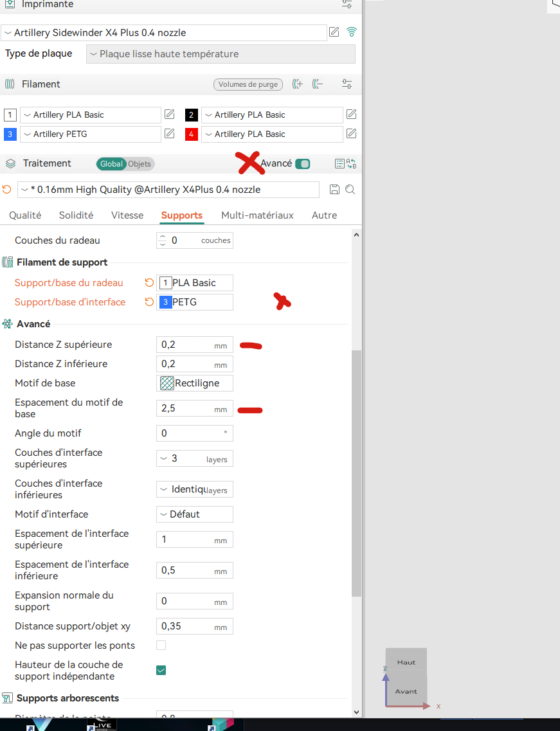560x731 pixels.
Task: Click the Volumes de purge button
Action: (x=248, y=84)
